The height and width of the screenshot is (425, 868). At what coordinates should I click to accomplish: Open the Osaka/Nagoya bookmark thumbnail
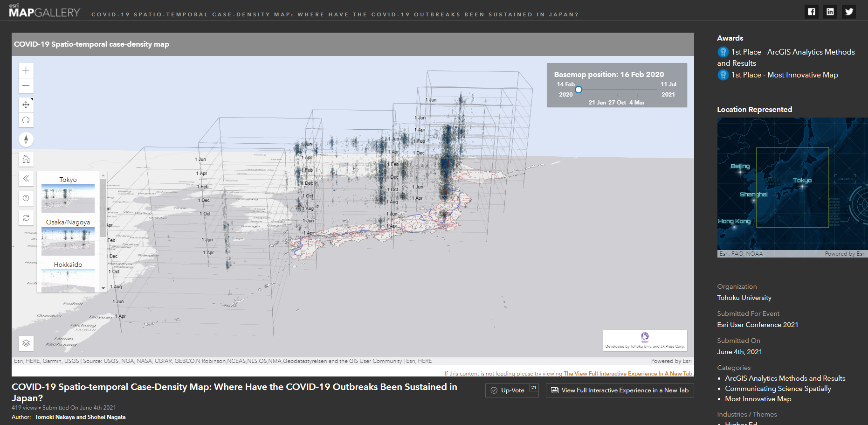pyautogui.click(x=68, y=241)
